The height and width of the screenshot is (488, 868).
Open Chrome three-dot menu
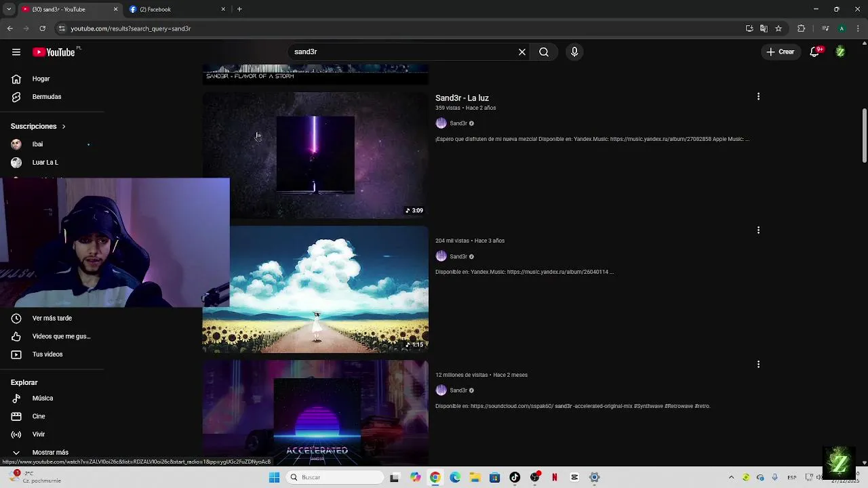858,28
